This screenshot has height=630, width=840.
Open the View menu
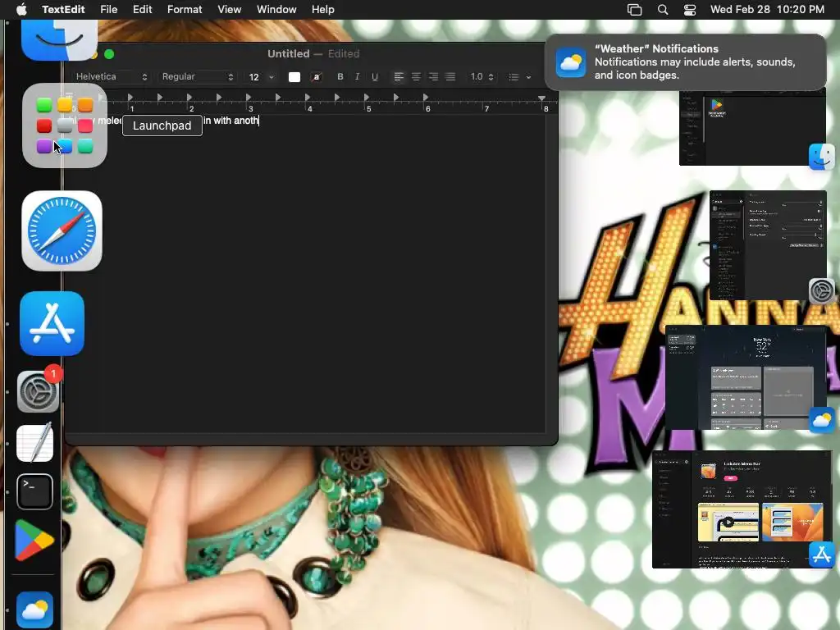230,10
